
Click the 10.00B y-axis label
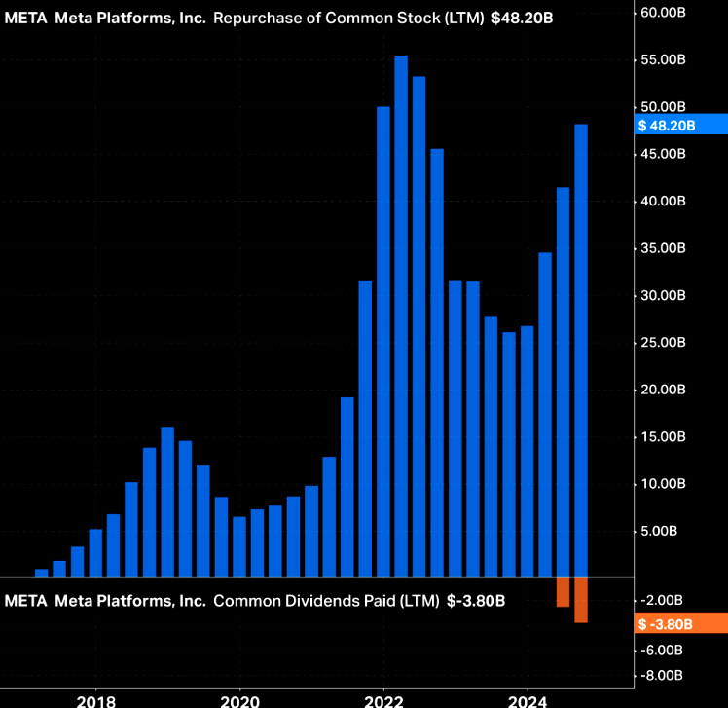coord(663,484)
